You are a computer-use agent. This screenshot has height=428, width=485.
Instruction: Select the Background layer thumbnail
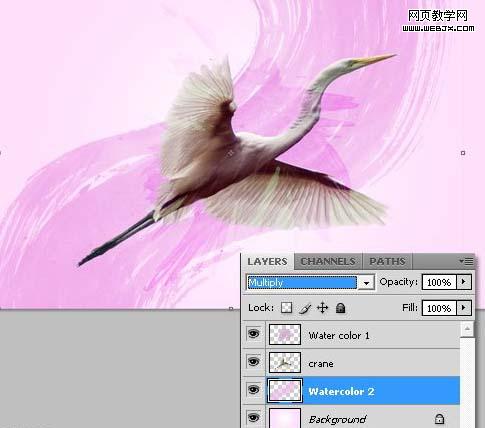pos(285,418)
